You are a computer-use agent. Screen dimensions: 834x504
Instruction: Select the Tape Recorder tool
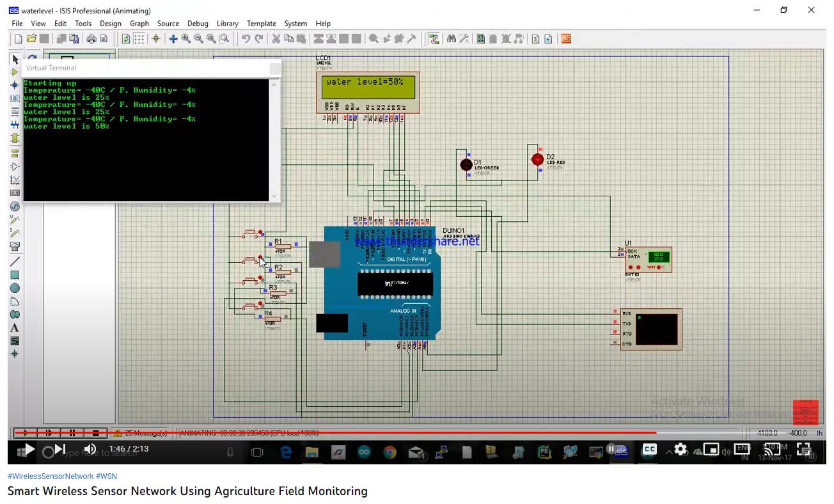15,193
